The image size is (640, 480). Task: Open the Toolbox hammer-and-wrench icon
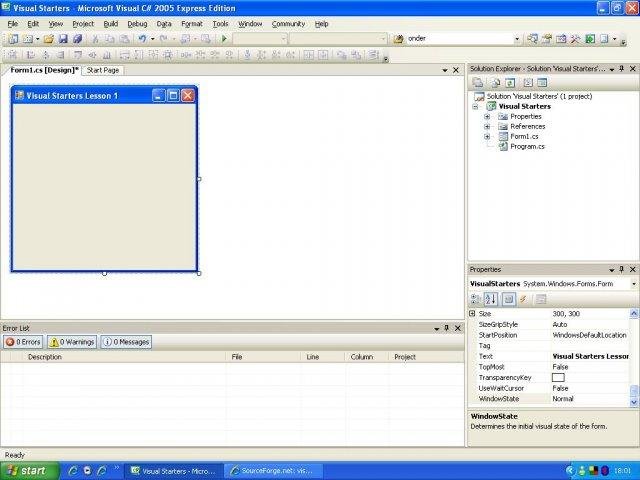point(576,39)
